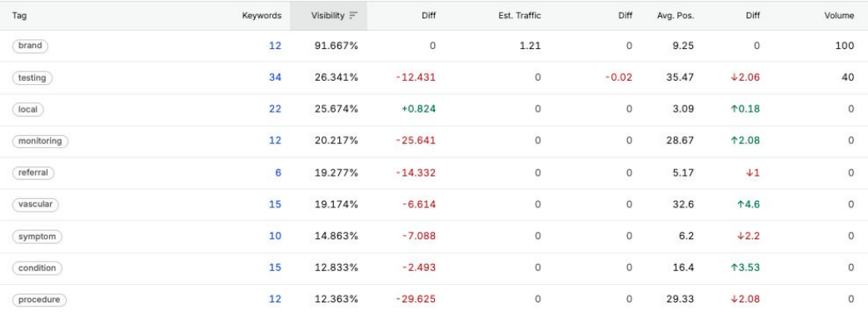The width and height of the screenshot is (868, 329).
Task: Select diff value +0.824
Action: (418, 109)
